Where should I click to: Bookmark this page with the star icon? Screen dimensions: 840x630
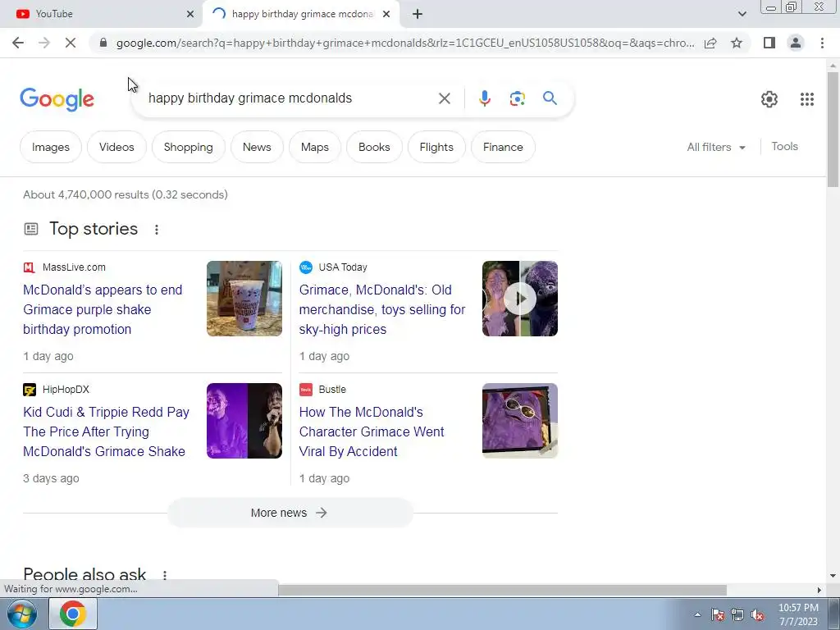click(737, 43)
